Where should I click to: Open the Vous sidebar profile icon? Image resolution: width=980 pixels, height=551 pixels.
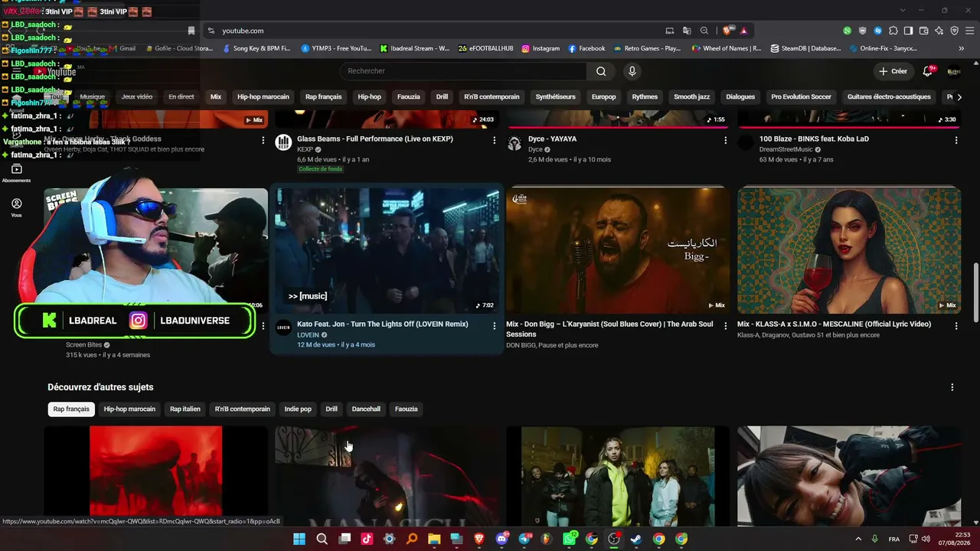point(17,207)
